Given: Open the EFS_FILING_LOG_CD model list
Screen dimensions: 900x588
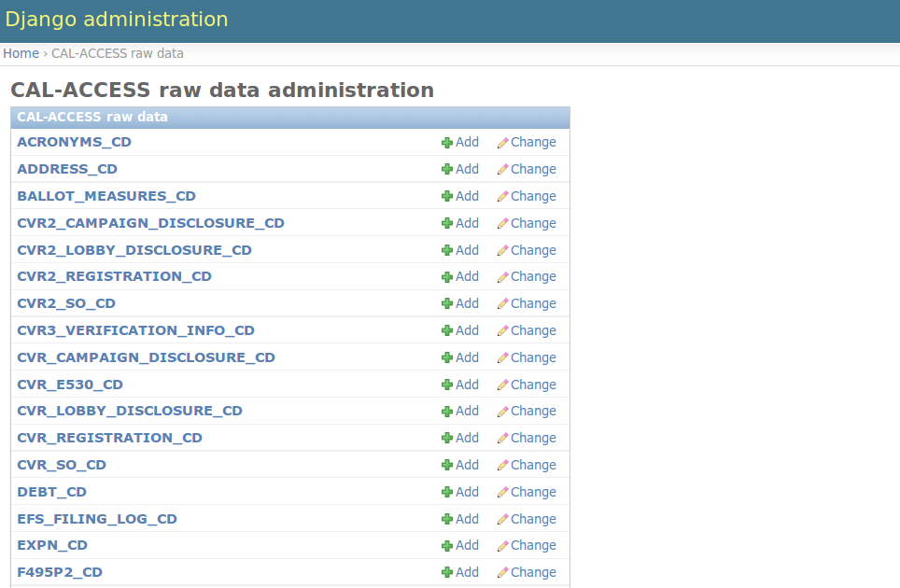Looking at the screenshot, I should (97, 519).
